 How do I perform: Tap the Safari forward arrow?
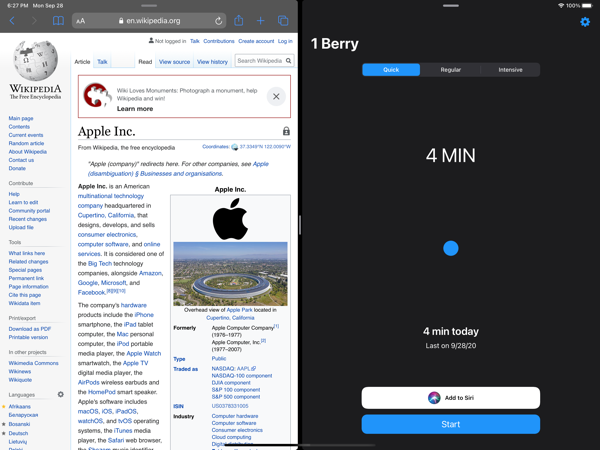point(34,21)
